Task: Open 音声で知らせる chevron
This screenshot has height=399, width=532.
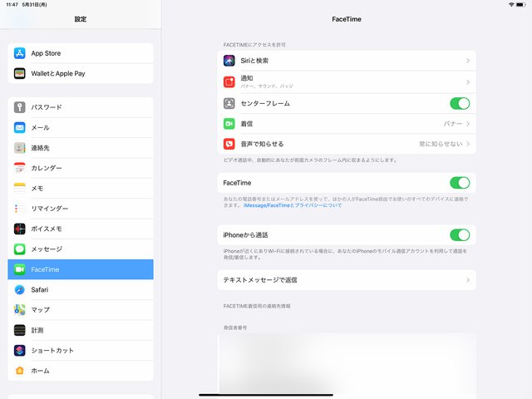Action: click(x=468, y=144)
